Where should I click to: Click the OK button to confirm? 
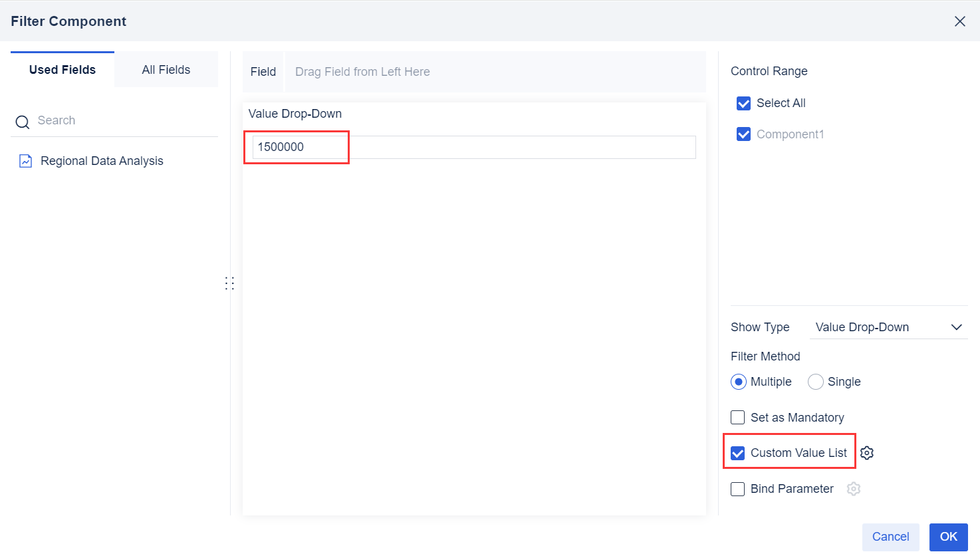pyautogui.click(x=948, y=537)
